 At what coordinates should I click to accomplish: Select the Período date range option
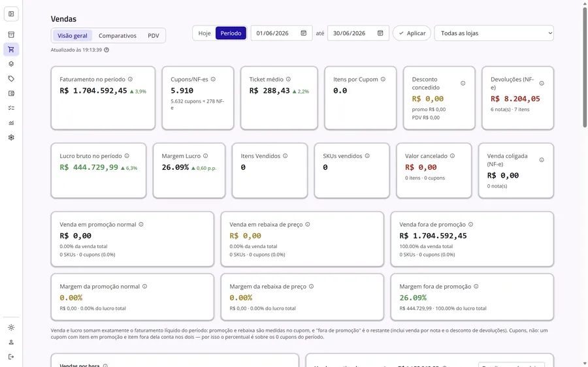tap(231, 33)
